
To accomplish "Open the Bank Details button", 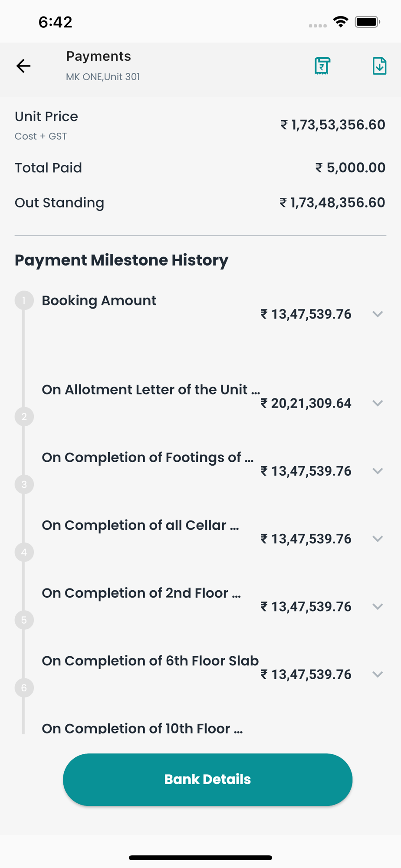I will [207, 779].
